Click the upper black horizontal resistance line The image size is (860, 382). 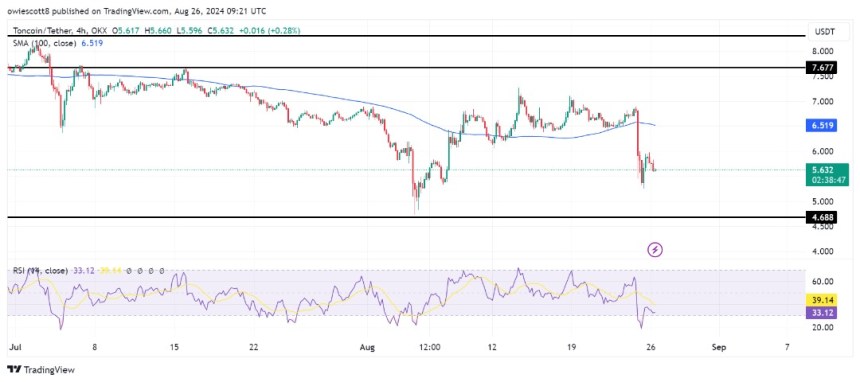(x=406, y=36)
